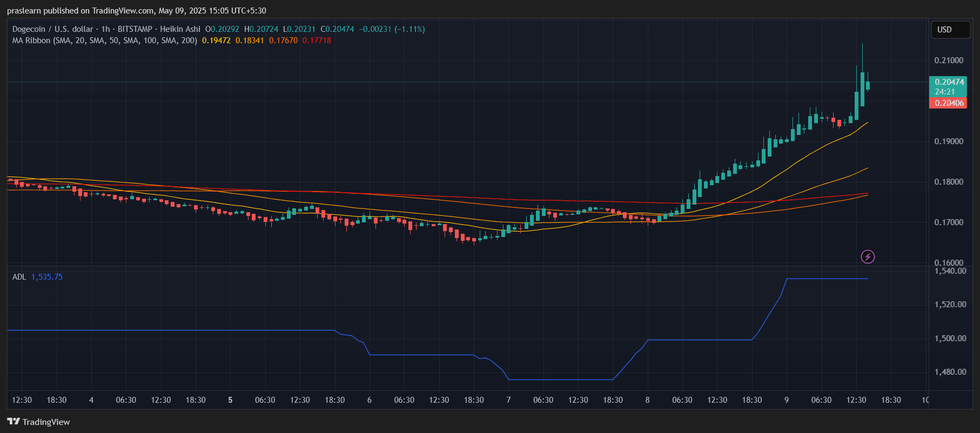
Task: Click the ADL indicator label
Action: click(x=19, y=277)
